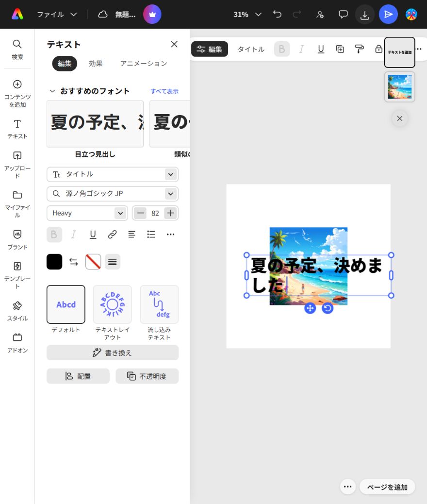Lock the selected text element
Screen dimensions: 427x504
[x=378, y=49]
